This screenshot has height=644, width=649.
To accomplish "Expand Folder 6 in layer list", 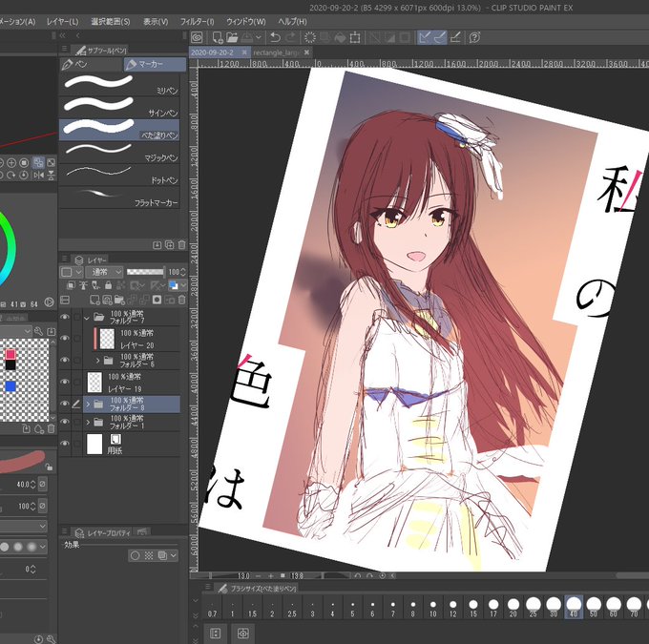I will click(97, 361).
